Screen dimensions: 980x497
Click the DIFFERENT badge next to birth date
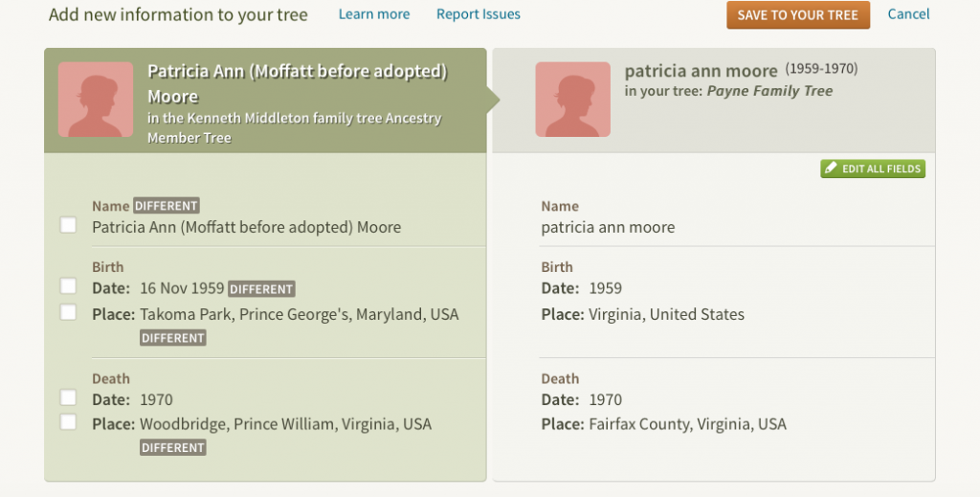pos(262,288)
